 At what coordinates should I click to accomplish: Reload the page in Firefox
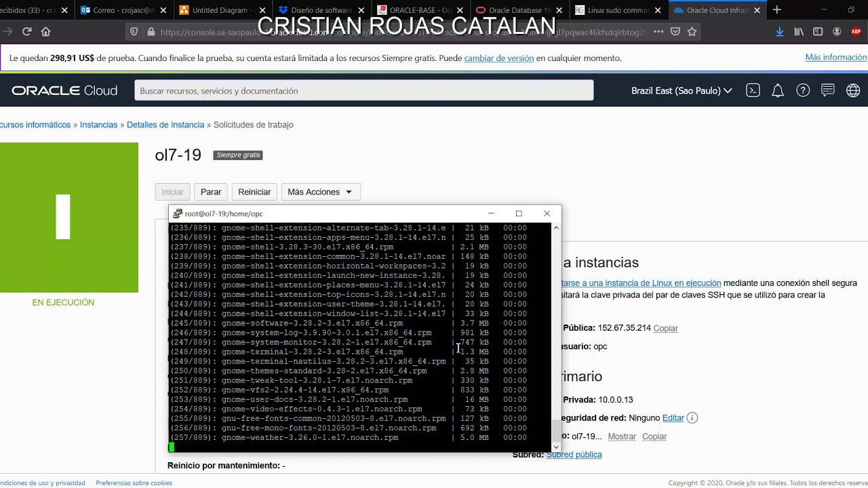[27, 32]
